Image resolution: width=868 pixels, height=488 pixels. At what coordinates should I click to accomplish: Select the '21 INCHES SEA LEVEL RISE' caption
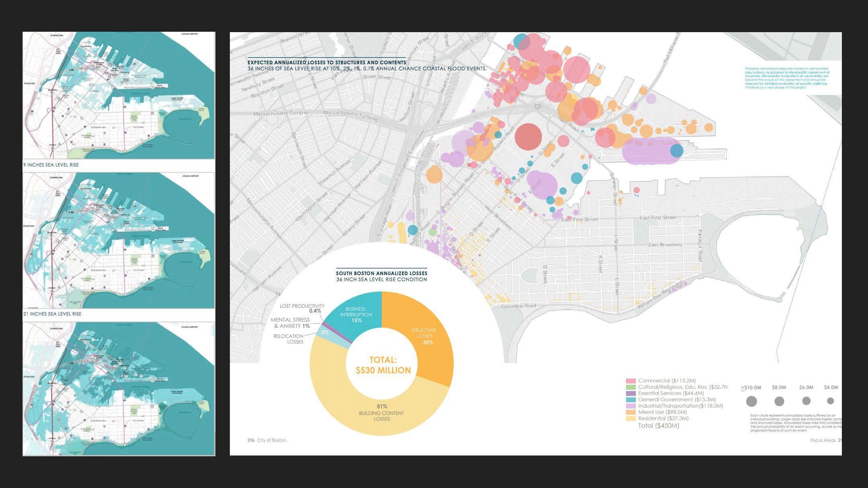(x=52, y=314)
